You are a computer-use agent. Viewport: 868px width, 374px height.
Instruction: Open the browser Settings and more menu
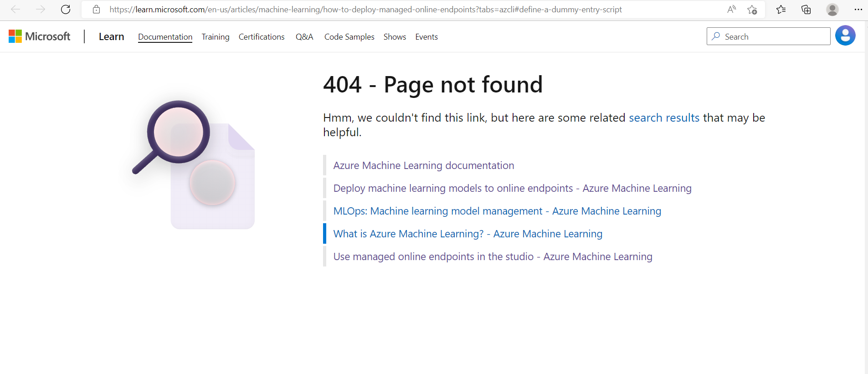tap(858, 9)
